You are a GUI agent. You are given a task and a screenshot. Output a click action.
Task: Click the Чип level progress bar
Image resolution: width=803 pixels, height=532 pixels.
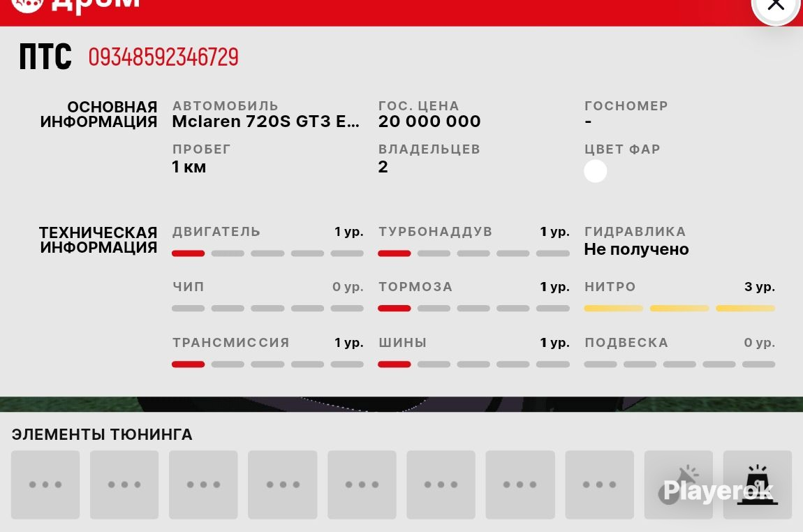pos(268,309)
